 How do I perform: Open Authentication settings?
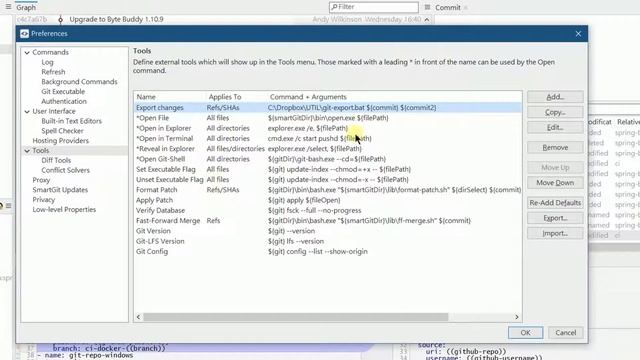click(64, 101)
